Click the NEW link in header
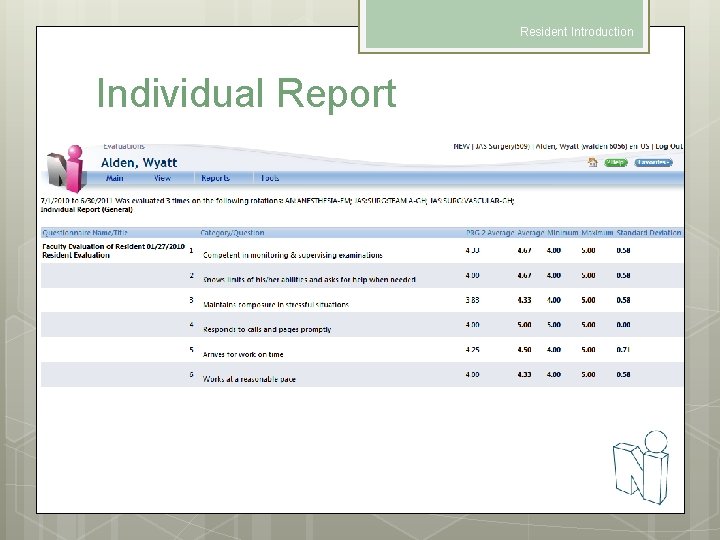 461,146
